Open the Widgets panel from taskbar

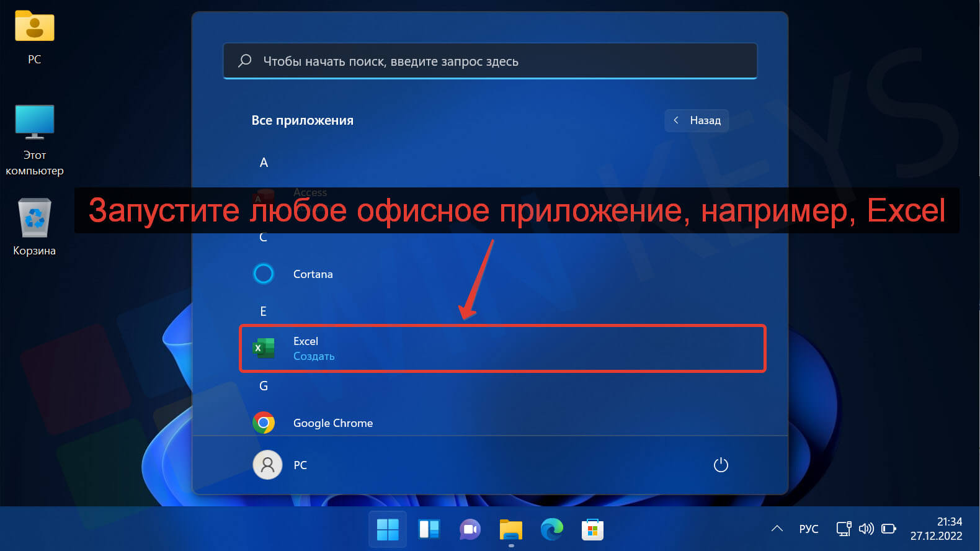click(x=429, y=529)
